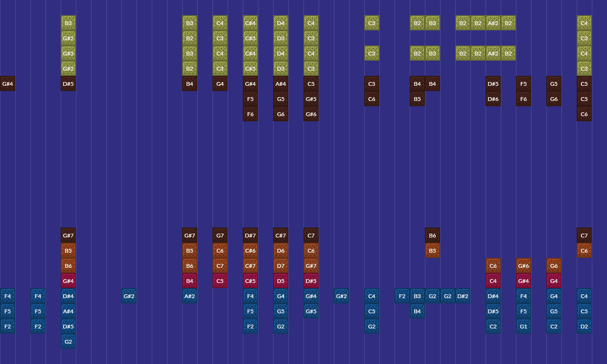Select the magenta C5 note block
The width and height of the screenshot is (607, 364).
220,281
